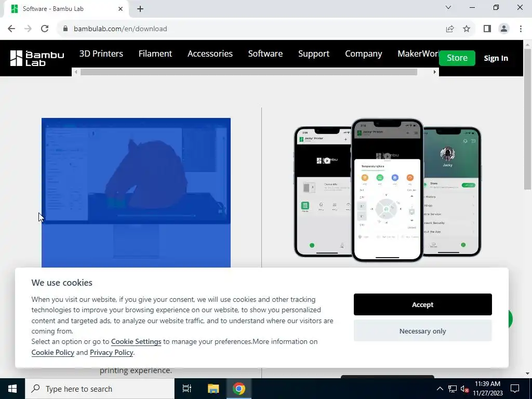532x399 pixels.
Task: Open the Cookie Settings link
Action: pos(136,342)
